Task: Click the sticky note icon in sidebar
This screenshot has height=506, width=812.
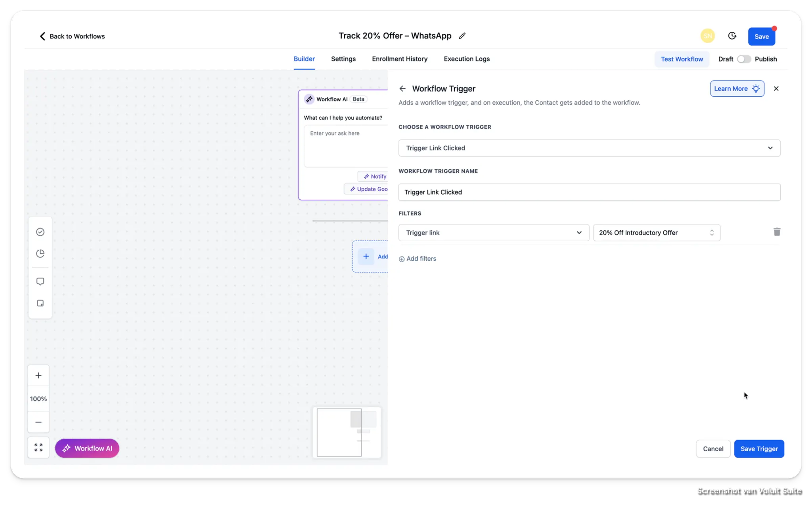Action: click(x=40, y=304)
